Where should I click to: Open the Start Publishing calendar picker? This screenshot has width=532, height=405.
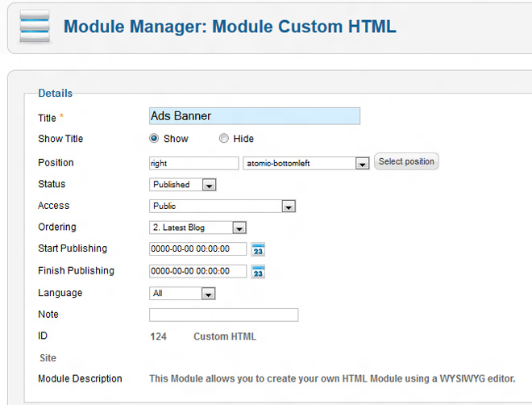pos(258,249)
